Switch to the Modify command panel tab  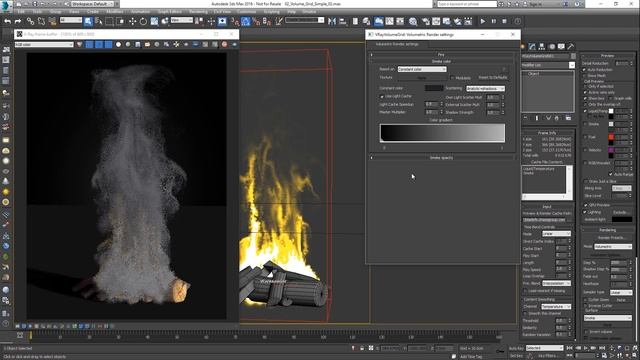(x=532, y=47)
